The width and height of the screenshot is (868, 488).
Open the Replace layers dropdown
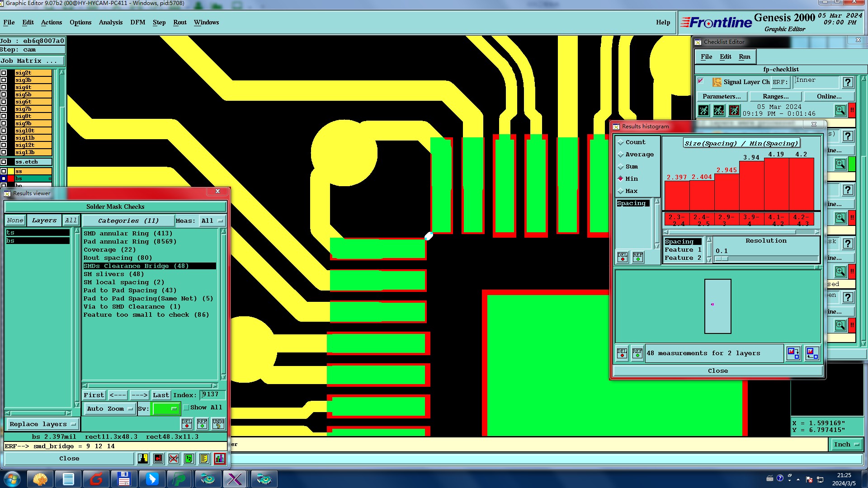pyautogui.click(x=42, y=424)
